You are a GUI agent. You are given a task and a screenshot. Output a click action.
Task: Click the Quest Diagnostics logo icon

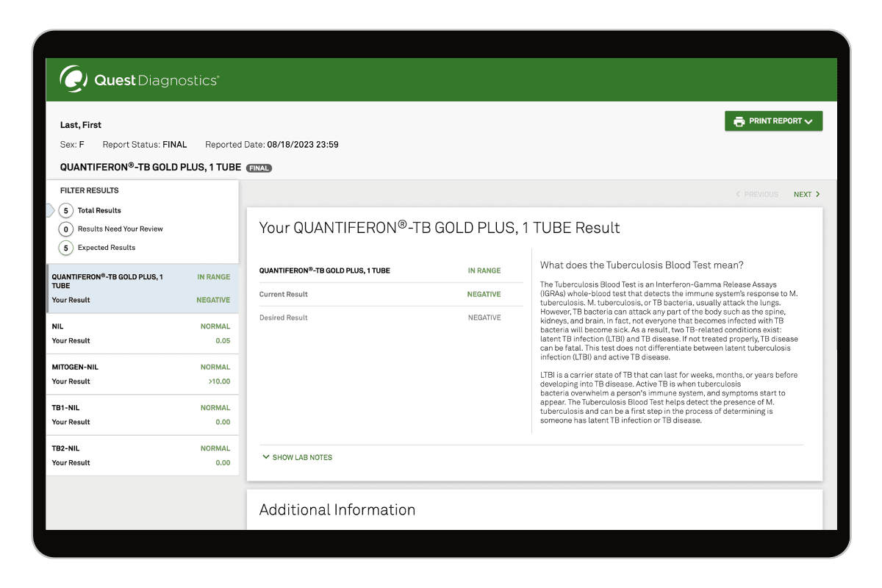pos(73,79)
